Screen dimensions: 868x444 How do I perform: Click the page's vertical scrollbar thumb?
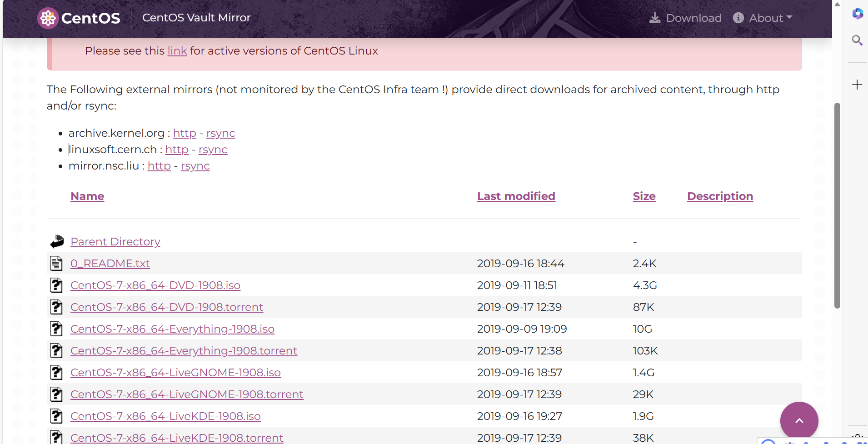(837, 205)
